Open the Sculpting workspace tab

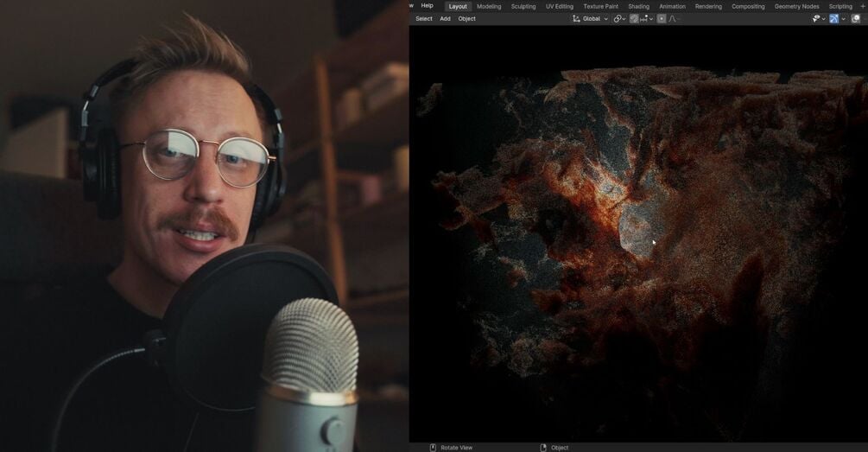(523, 7)
